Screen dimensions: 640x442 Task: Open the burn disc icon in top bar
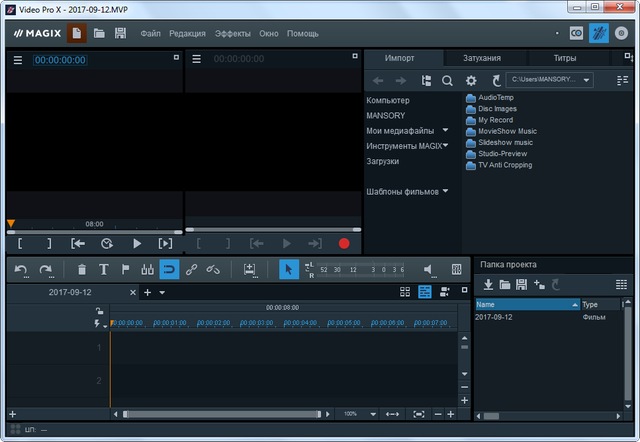621,33
